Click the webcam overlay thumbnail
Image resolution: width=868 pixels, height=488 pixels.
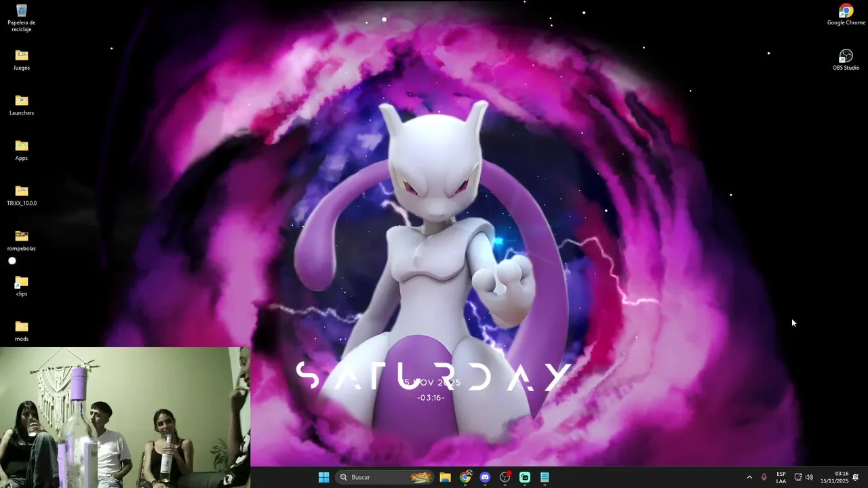(x=125, y=418)
